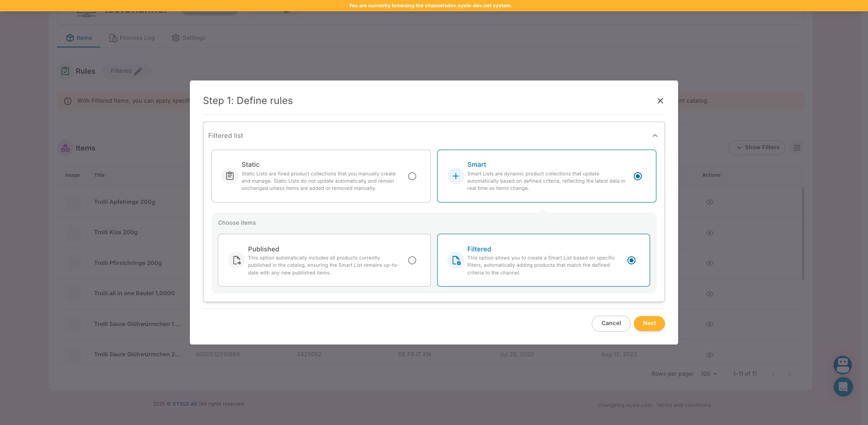This screenshot has height=425, width=868.
Task: Collapse the Filtered list section chevron
Action: pyautogui.click(x=655, y=136)
